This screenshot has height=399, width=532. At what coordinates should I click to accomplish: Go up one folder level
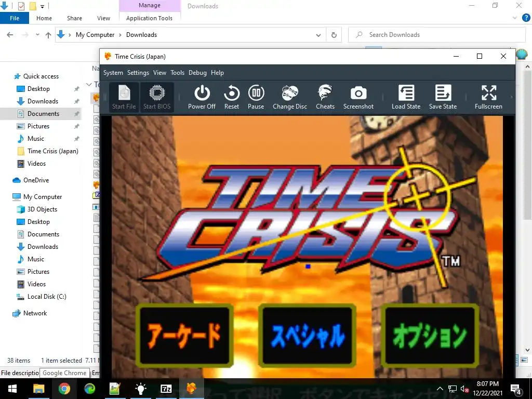(48, 35)
